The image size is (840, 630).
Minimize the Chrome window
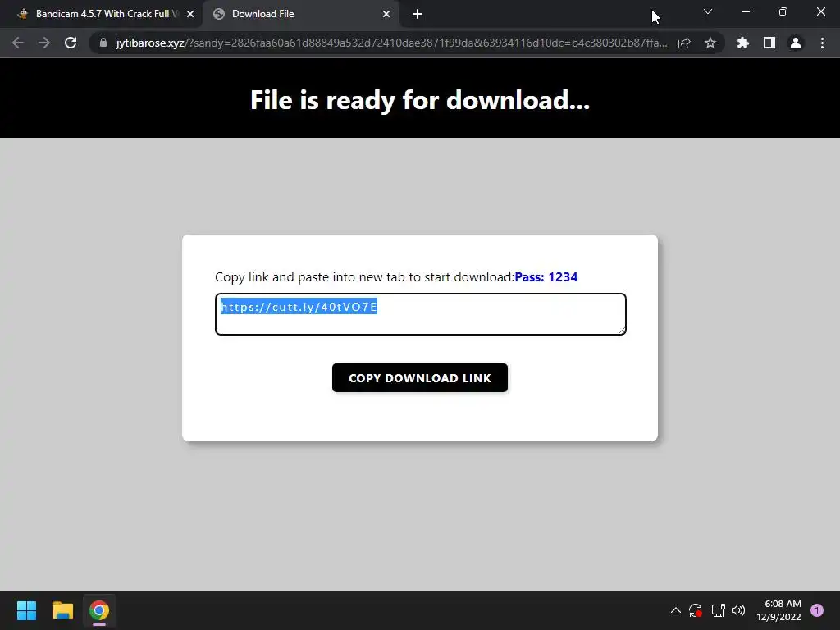[x=745, y=11]
